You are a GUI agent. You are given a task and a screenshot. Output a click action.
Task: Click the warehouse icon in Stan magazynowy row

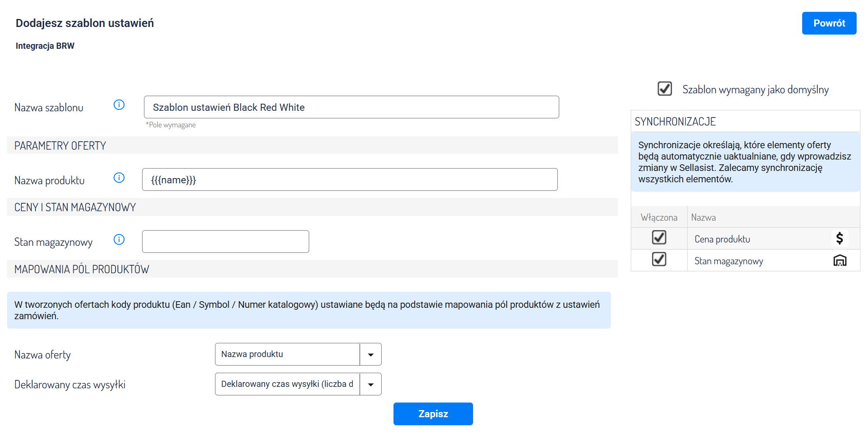[x=840, y=260]
